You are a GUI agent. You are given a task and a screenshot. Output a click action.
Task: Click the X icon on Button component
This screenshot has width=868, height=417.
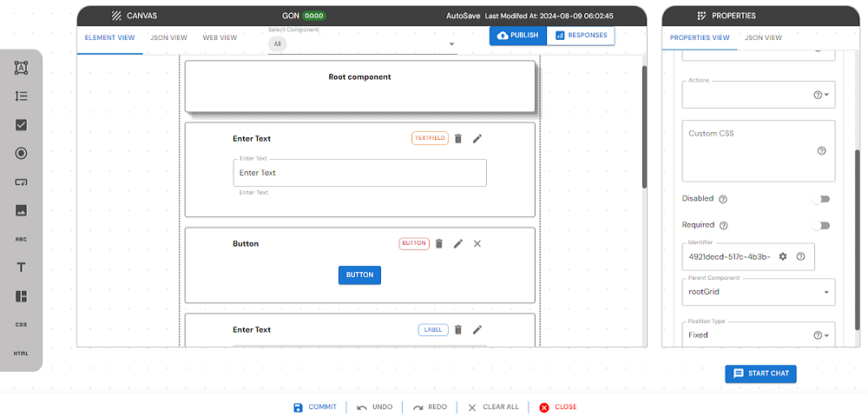pos(477,244)
